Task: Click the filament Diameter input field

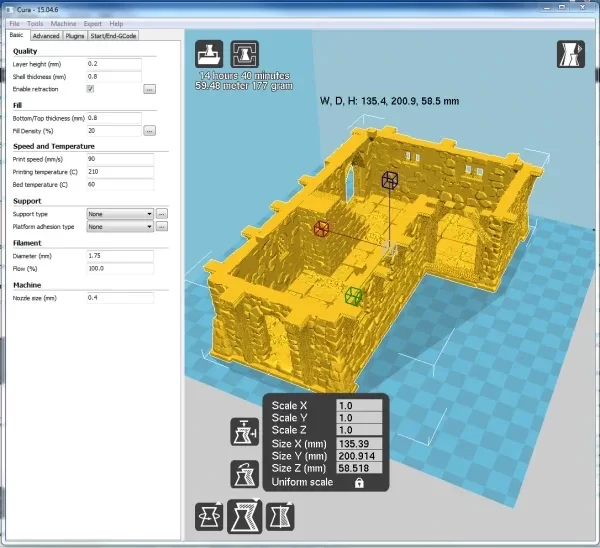Action: click(120, 256)
